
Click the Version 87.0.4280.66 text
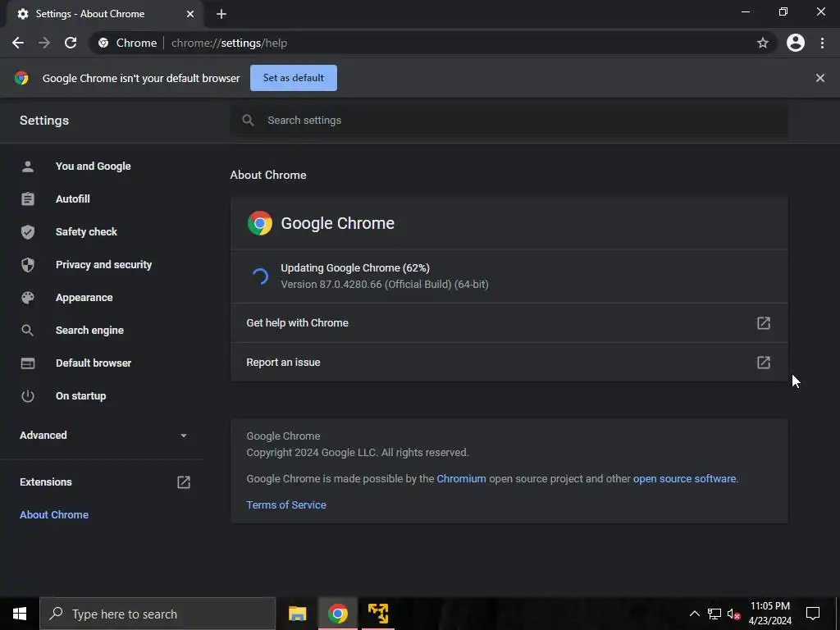click(385, 285)
